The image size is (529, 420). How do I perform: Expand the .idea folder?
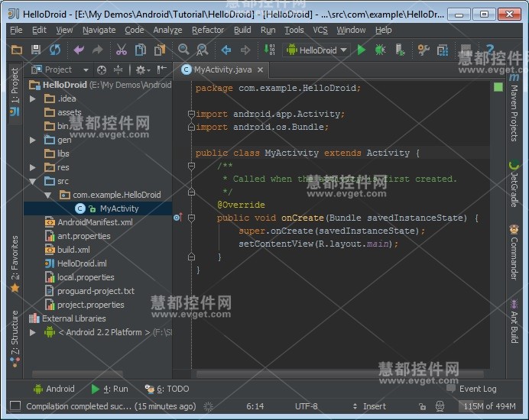pyautogui.click(x=33, y=99)
